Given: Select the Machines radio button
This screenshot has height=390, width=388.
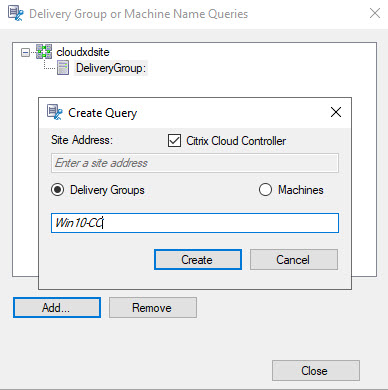Looking at the screenshot, I should click(x=265, y=190).
